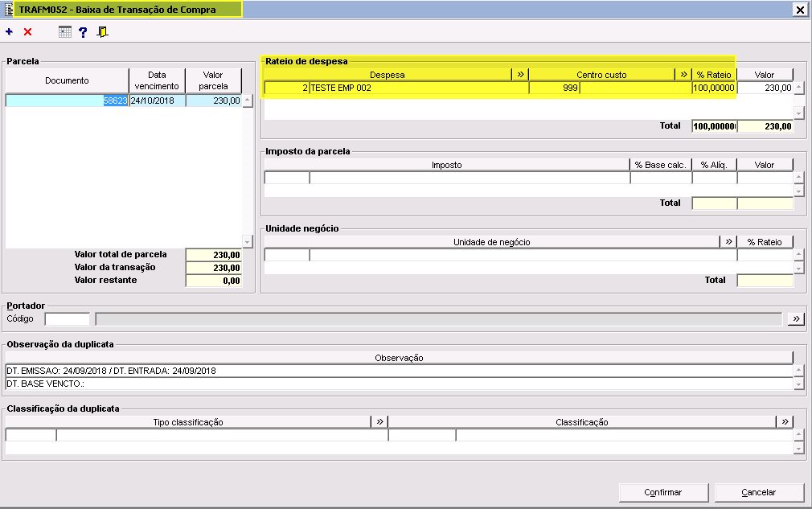Screen dimensions: 812x509
Task: Click the red X delete icon
Action: [x=27, y=32]
